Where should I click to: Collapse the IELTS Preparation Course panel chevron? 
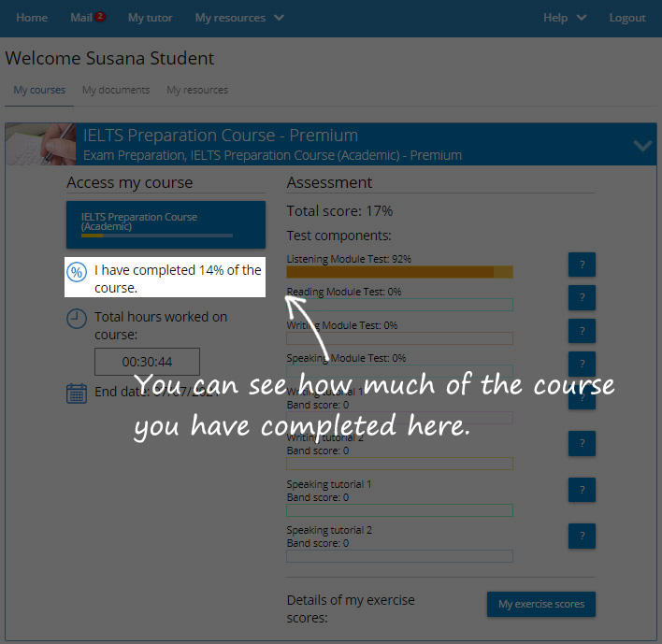[641, 145]
